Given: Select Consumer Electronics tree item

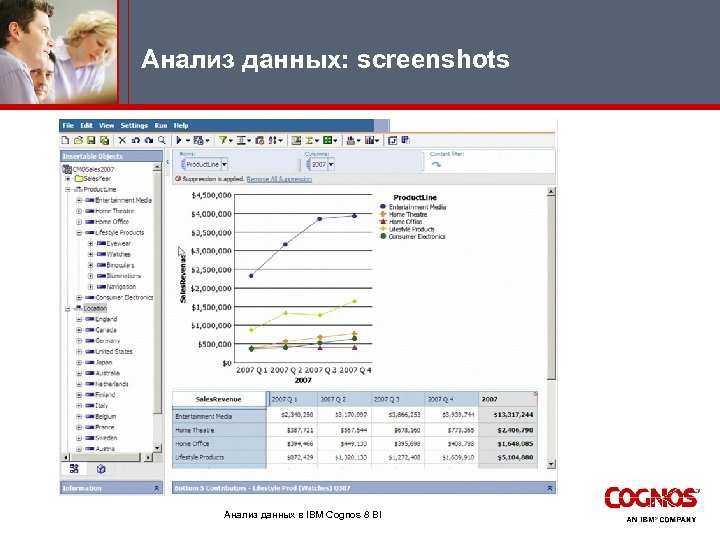Looking at the screenshot, I should pos(124,298).
